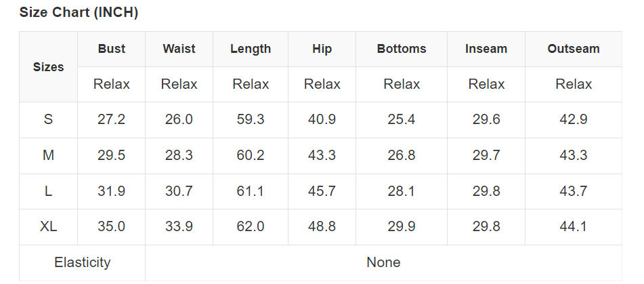Click the L size row label
The image size is (644, 284).
coord(49,191)
